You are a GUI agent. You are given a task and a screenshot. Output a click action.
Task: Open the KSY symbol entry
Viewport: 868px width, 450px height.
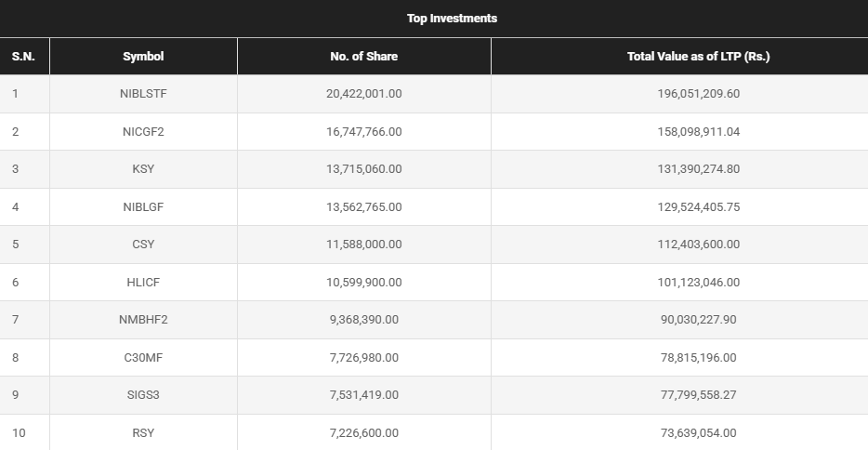[143, 169]
